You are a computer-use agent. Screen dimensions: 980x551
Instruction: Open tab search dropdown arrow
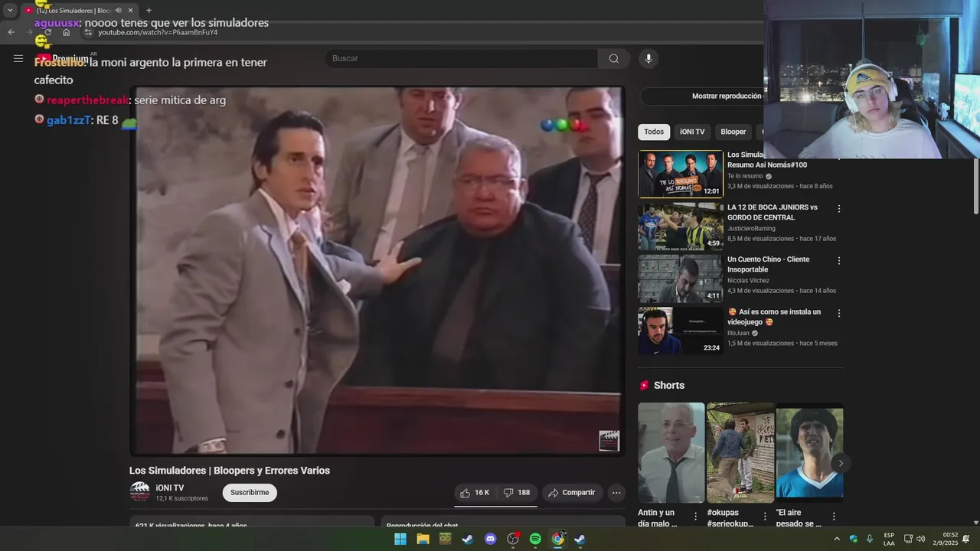(x=10, y=11)
